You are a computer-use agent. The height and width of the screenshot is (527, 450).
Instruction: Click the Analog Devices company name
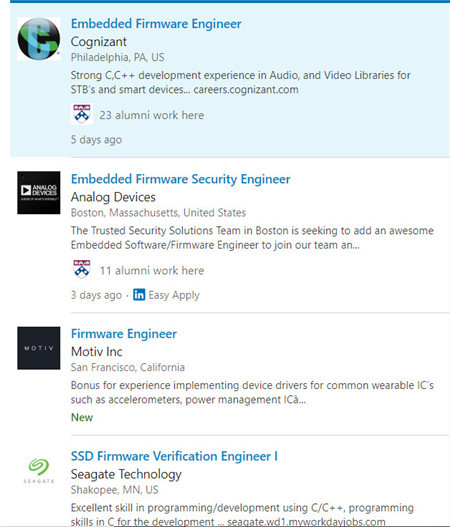(113, 197)
